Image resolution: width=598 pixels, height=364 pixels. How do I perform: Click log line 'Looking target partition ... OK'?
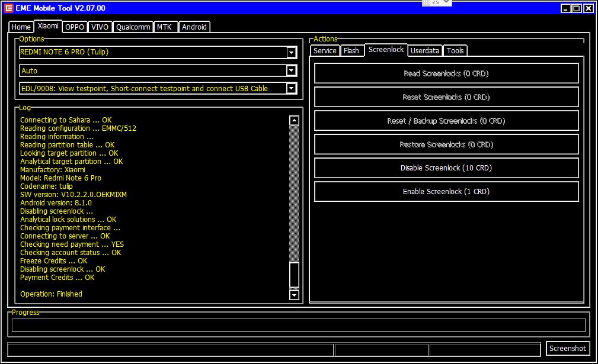[69, 153]
